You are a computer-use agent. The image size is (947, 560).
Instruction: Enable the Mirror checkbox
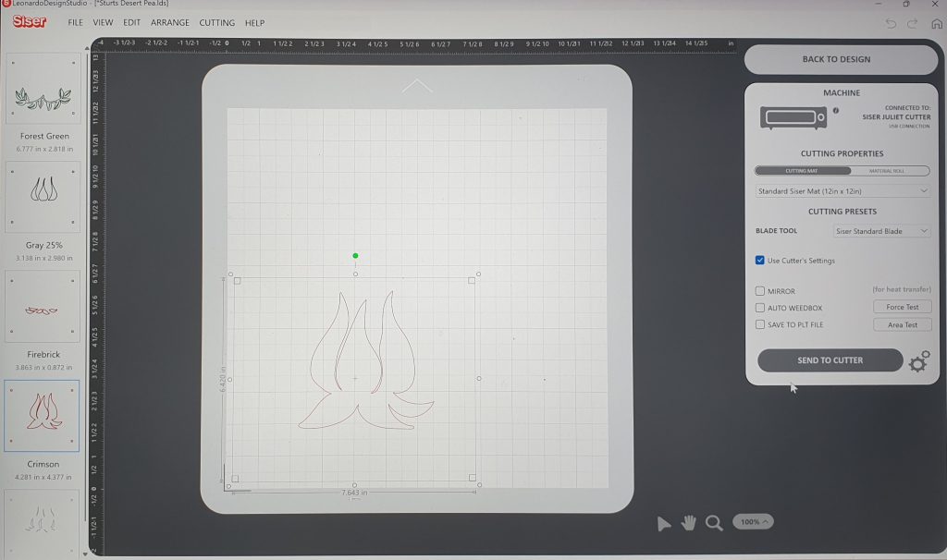click(x=760, y=291)
